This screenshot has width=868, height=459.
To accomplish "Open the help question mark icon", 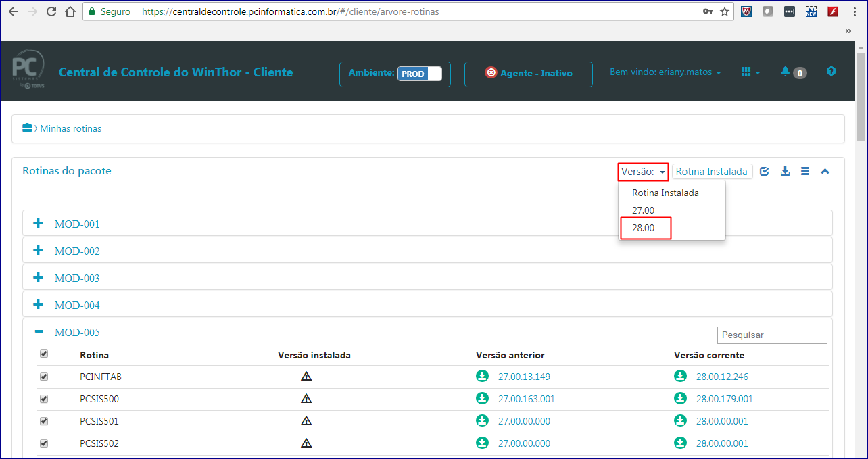I will click(831, 71).
